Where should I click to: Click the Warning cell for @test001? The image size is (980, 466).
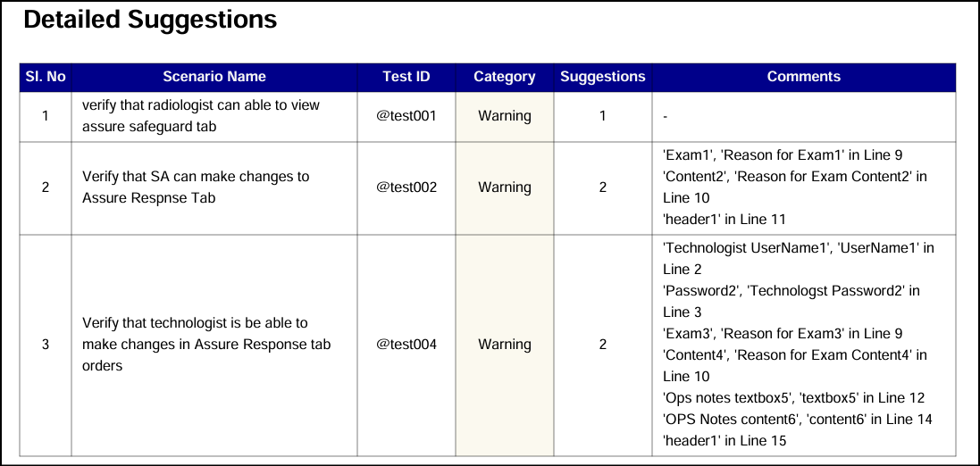[x=505, y=116]
